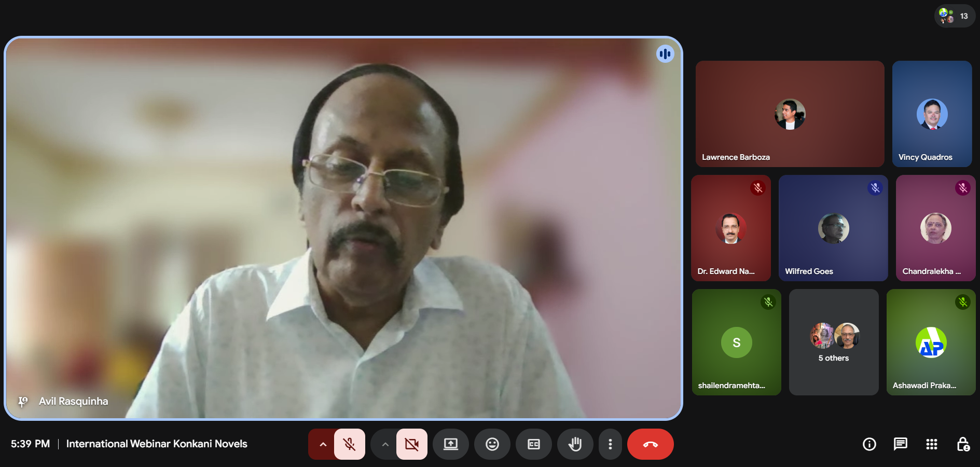The height and width of the screenshot is (467, 980).
Task: Click the pinned icon beside Avil Rasquinha
Action: (23, 401)
